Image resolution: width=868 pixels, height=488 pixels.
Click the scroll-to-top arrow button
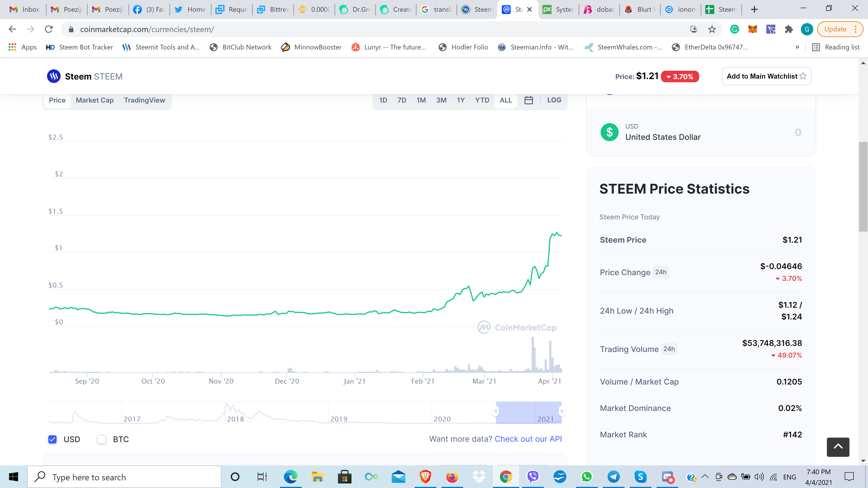[838, 447]
